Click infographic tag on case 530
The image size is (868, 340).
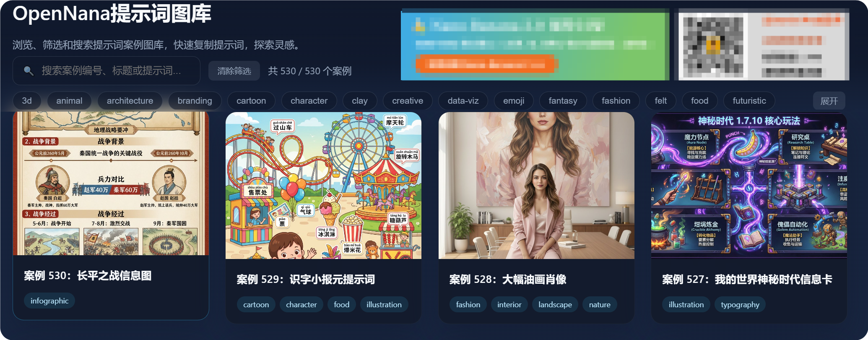pos(49,301)
